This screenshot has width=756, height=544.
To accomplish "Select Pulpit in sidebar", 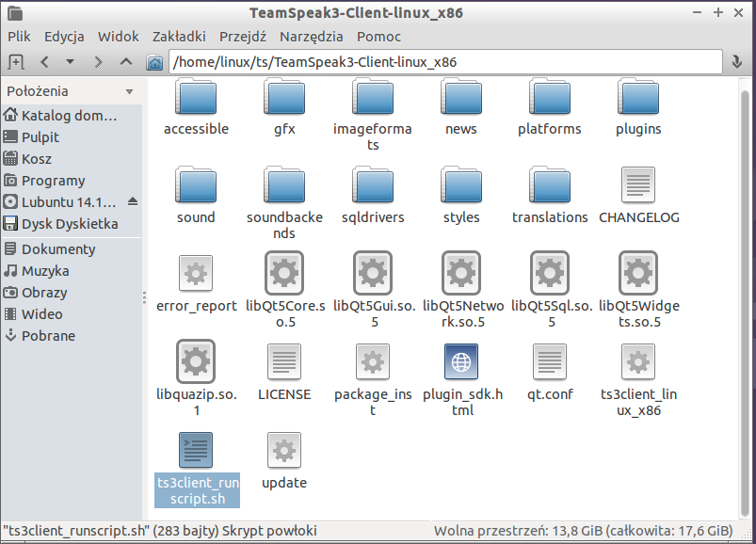I will (x=72, y=137).
